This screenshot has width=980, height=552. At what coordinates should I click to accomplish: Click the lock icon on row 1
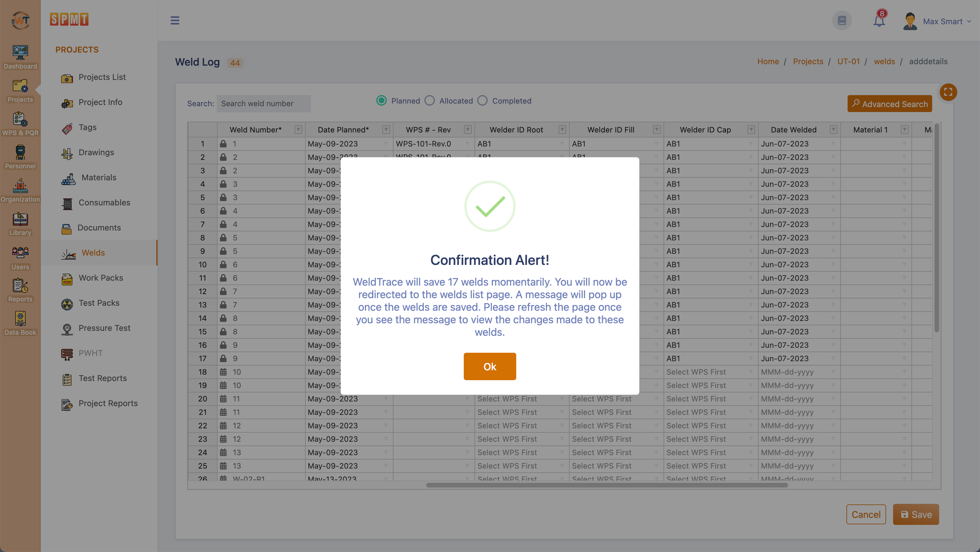click(x=223, y=144)
